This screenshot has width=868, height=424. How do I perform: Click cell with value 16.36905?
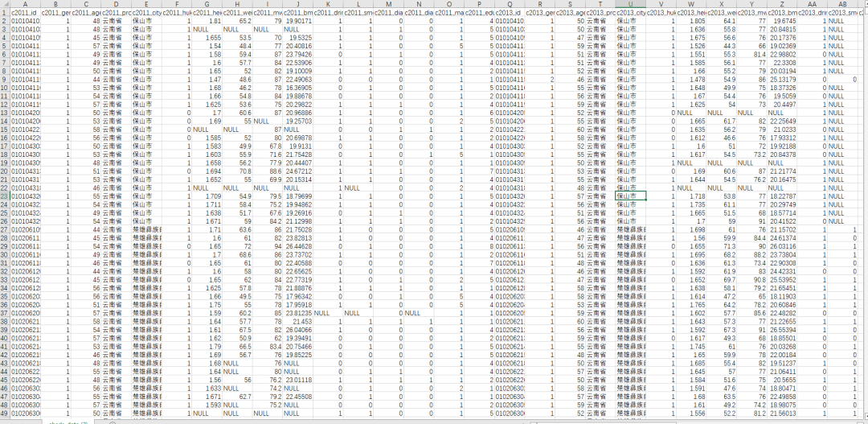tap(298, 87)
